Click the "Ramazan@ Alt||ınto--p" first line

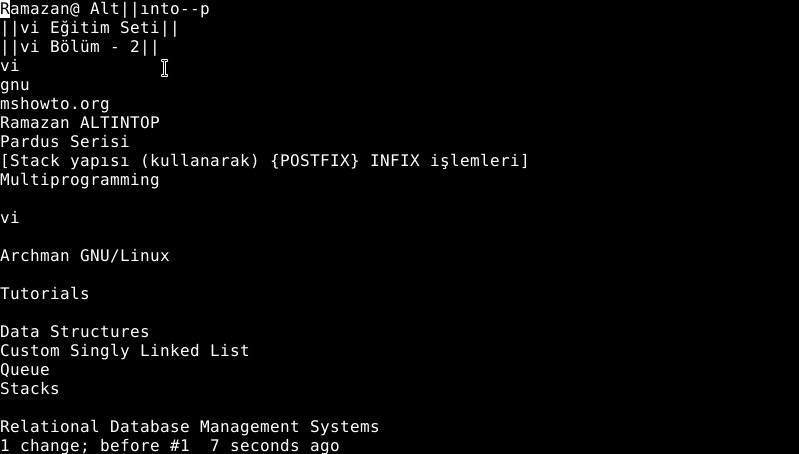(105, 9)
